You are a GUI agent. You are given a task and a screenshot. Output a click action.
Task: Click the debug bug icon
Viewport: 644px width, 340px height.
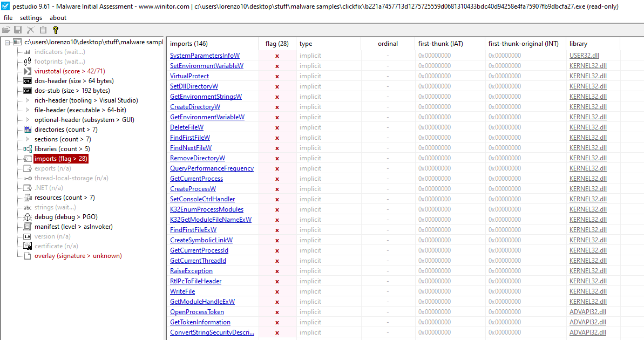[28, 217]
